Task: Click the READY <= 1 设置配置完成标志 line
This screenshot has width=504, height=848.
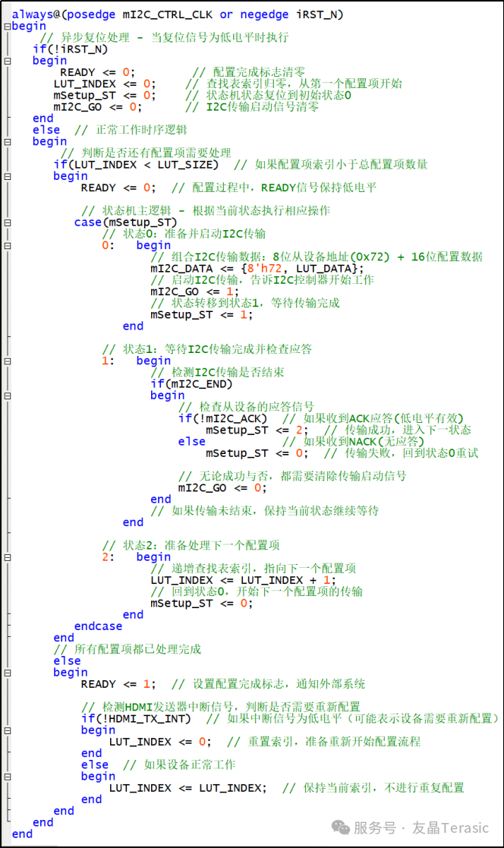Action: point(223,684)
